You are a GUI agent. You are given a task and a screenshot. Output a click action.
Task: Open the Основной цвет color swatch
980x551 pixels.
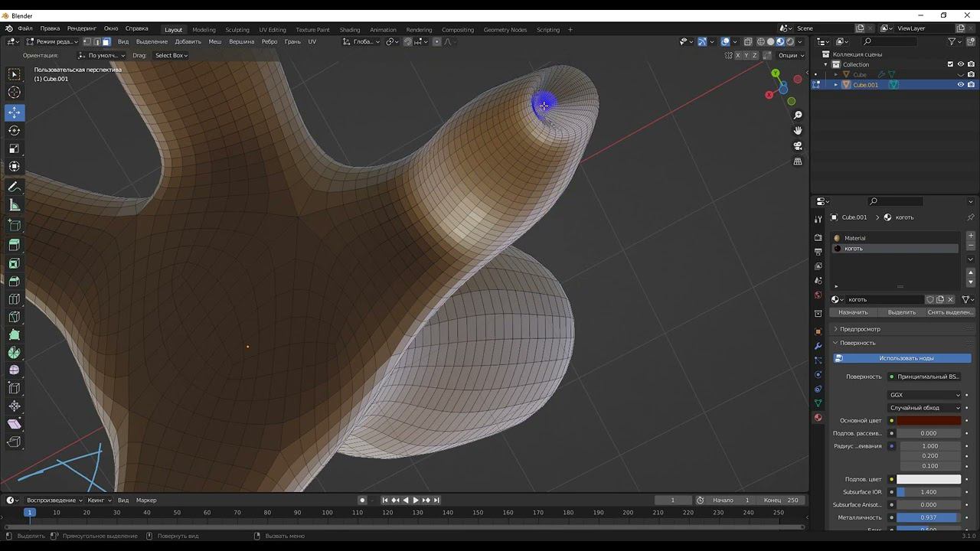[928, 420]
